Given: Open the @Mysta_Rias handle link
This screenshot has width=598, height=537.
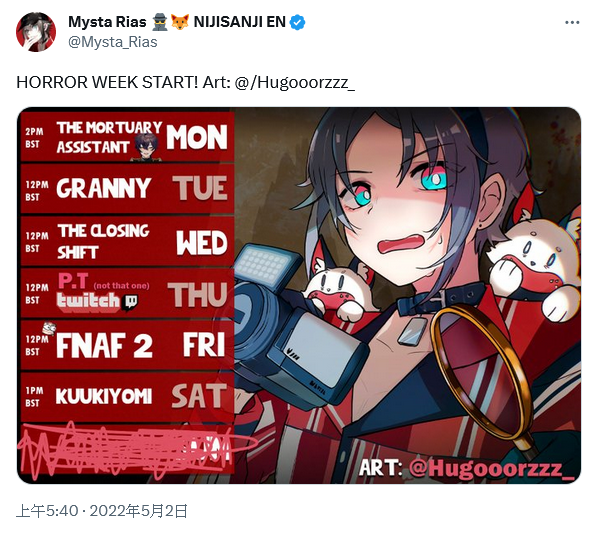Looking at the screenshot, I should pyautogui.click(x=113, y=42).
